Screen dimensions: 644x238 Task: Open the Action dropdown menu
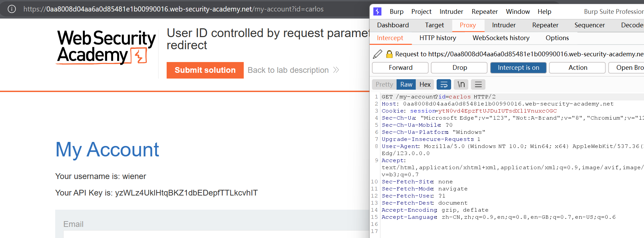click(x=577, y=68)
